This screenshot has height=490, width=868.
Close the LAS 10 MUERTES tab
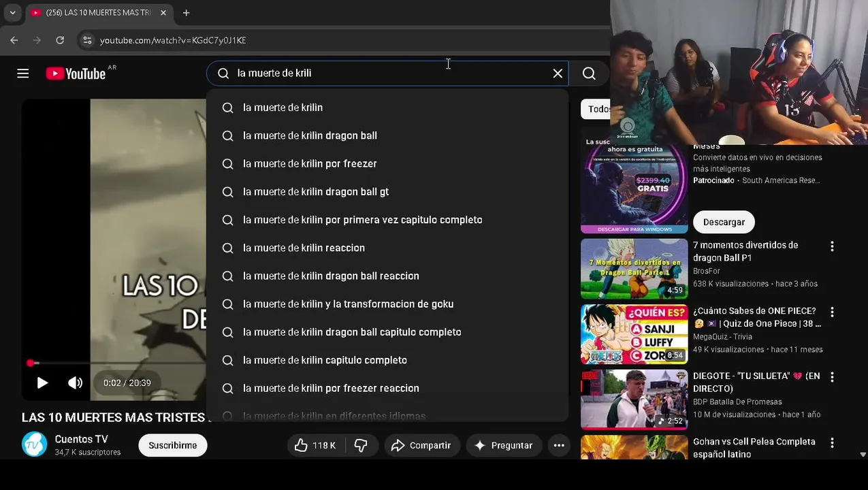coord(163,12)
